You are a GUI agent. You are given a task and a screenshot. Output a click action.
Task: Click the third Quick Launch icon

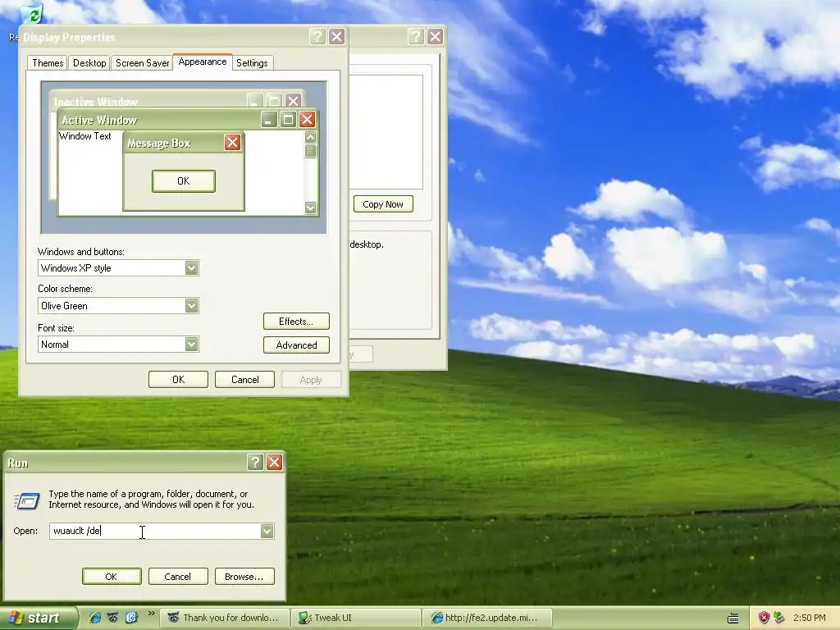pyautogui.click(x=131, y=618)
